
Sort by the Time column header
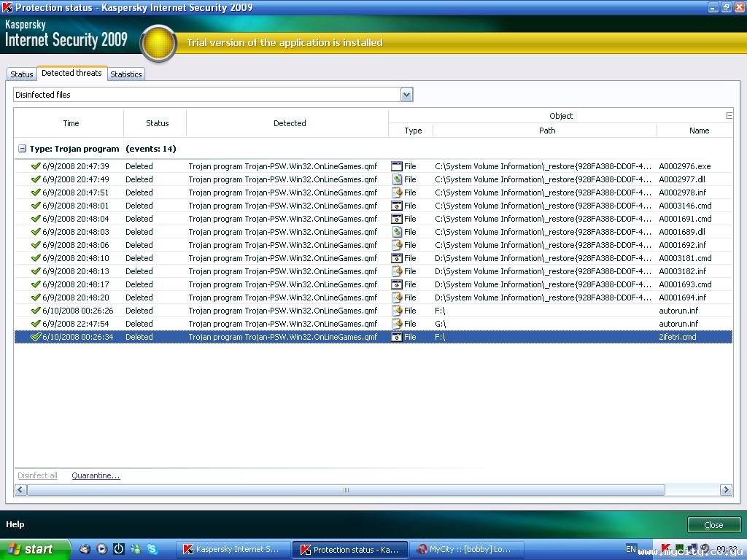tap(71, 123)
